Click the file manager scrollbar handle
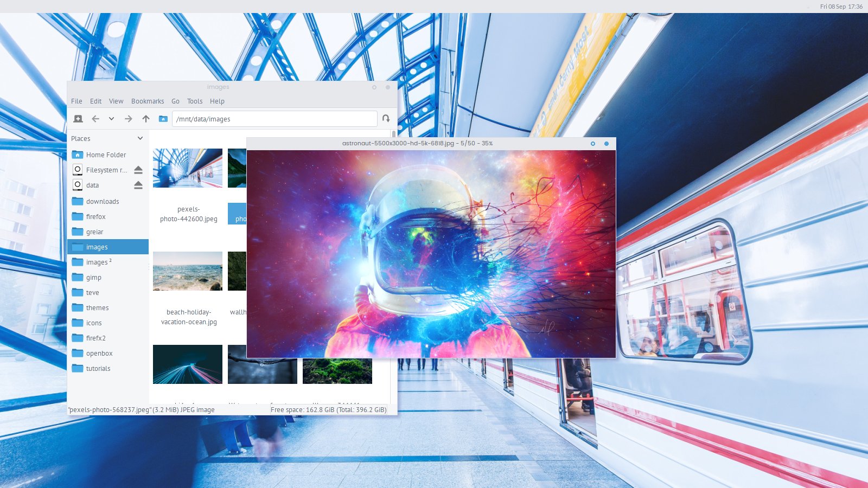 coord(393,134)
